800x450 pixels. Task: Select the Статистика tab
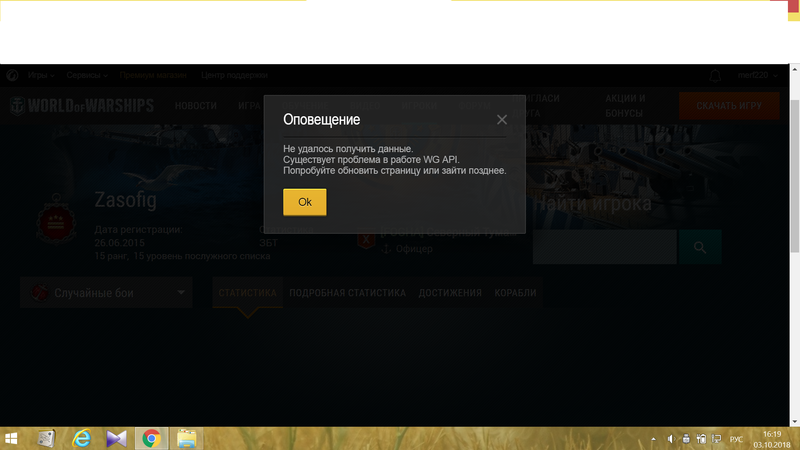(247, 293)
